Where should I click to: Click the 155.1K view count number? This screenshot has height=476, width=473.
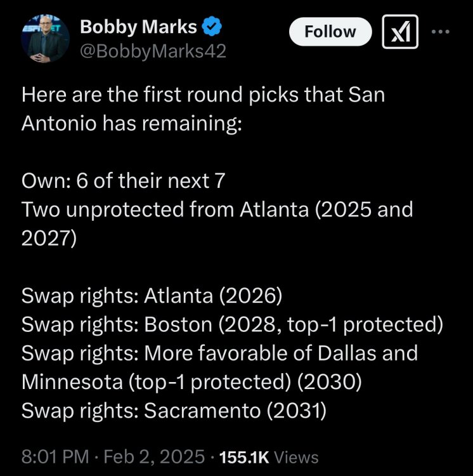click(243, 457)
